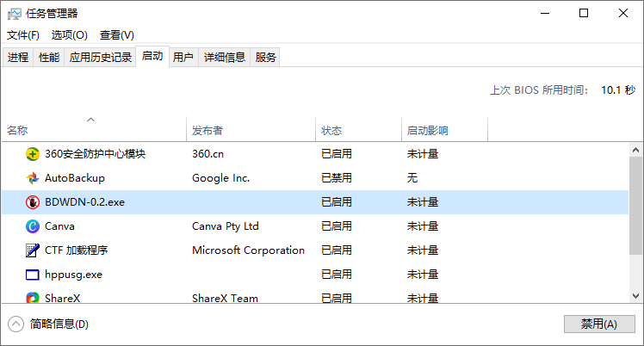Click the AutoBackup pinwheel icon

33,178
